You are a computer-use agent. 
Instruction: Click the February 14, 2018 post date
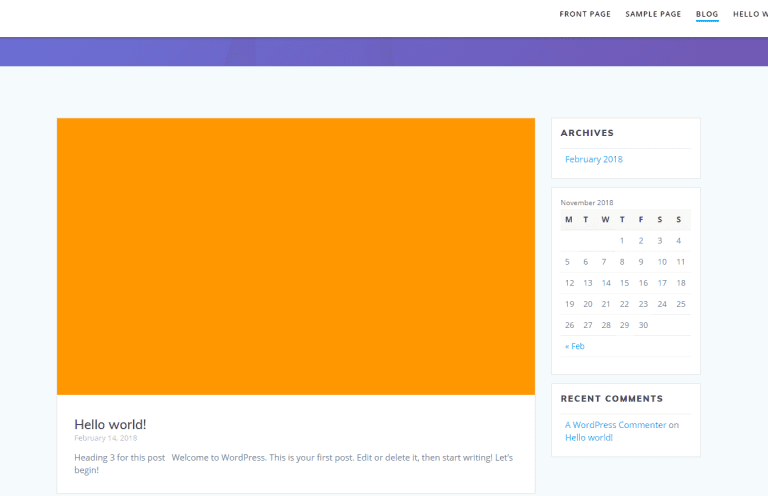105,438
